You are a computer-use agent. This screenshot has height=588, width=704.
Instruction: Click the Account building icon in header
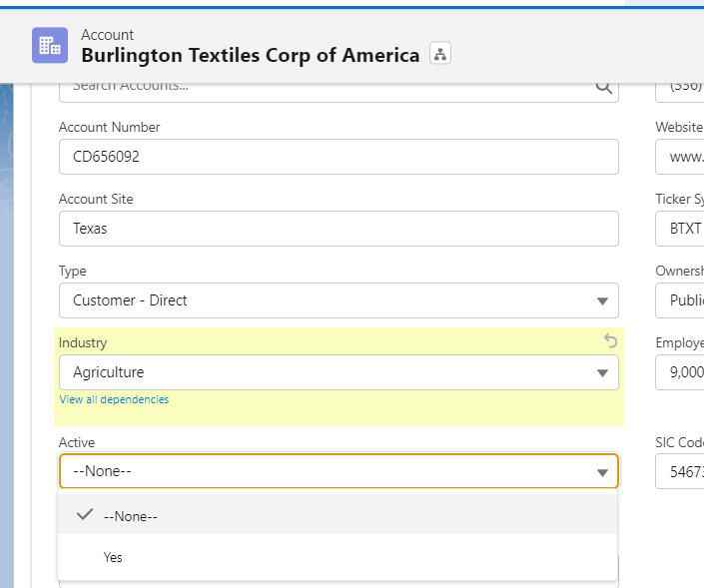coord(49,45)
